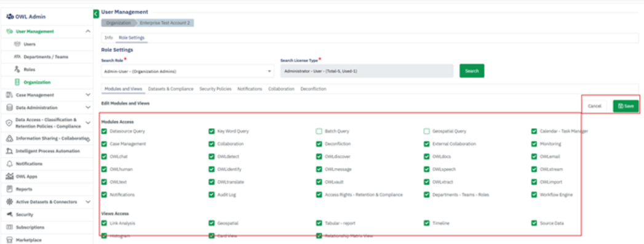Click the Case Management sidebar icon
The height and width of the screenshot is (244, 644).
(10, 95)
